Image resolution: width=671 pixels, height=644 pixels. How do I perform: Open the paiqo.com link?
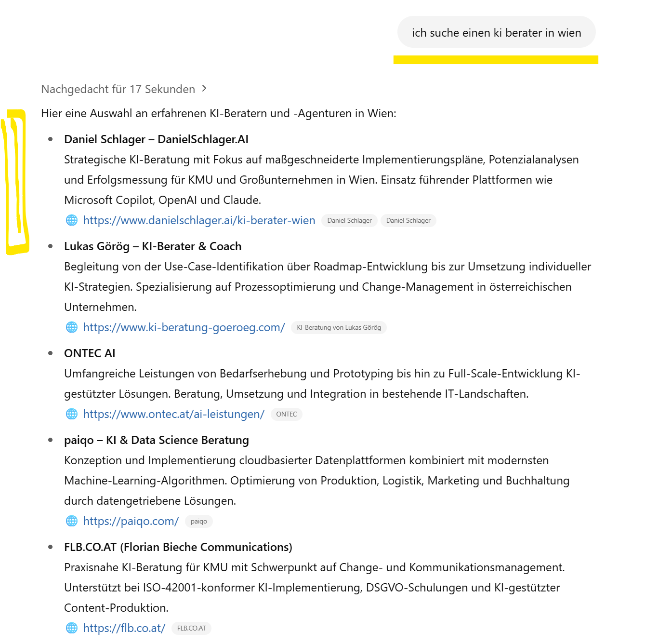tap(131, 521)
